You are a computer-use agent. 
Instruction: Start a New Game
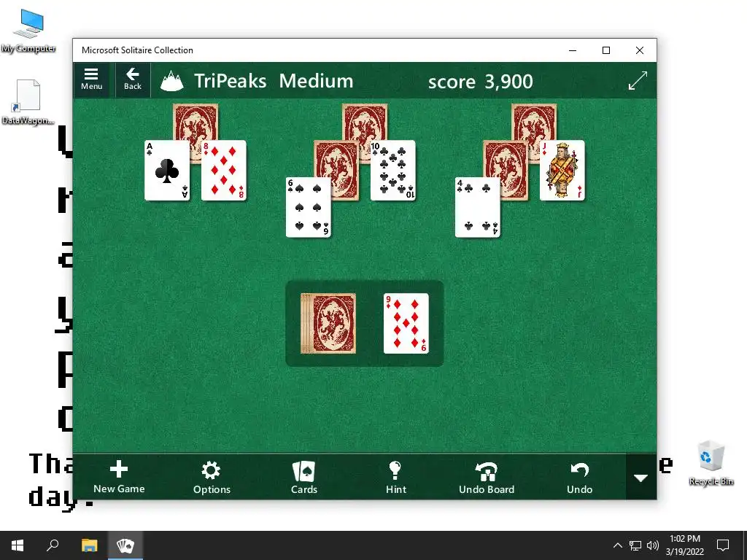coord(119,477)
